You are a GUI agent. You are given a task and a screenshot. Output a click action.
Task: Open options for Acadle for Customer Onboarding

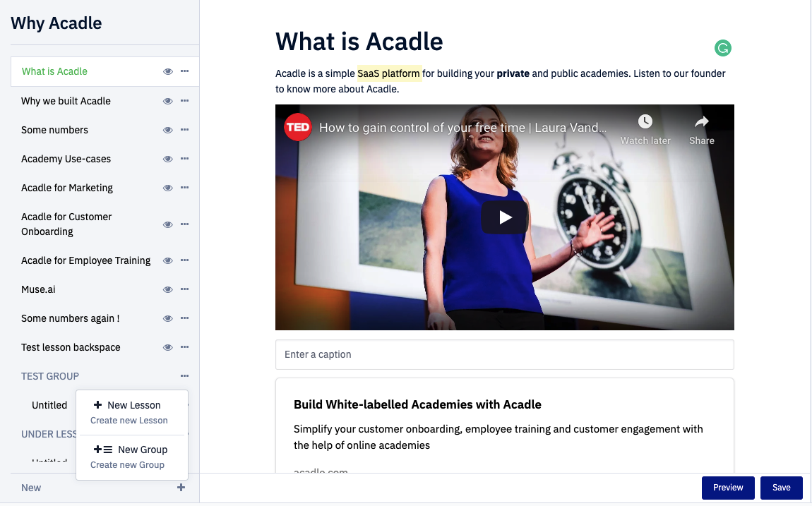click(x=184, y=224)
